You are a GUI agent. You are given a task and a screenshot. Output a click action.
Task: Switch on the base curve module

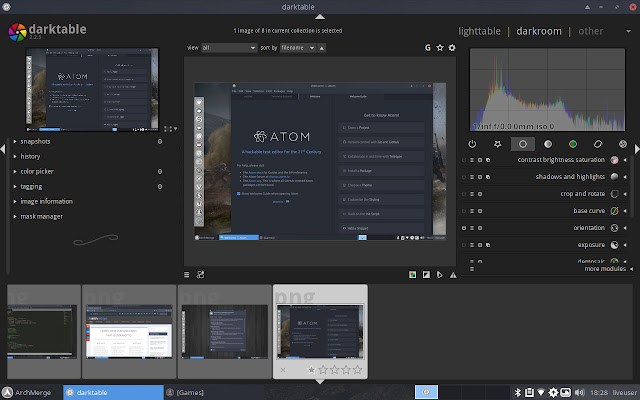(x=464, y=211)
